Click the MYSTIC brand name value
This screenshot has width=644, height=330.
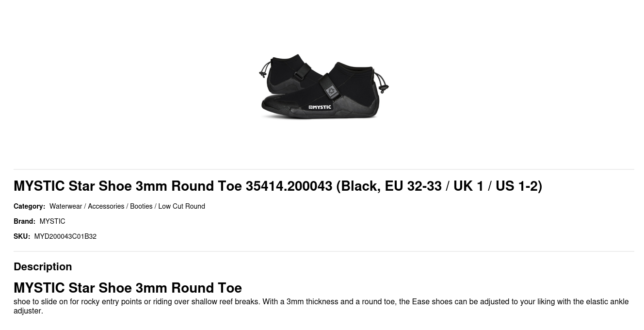52,221
